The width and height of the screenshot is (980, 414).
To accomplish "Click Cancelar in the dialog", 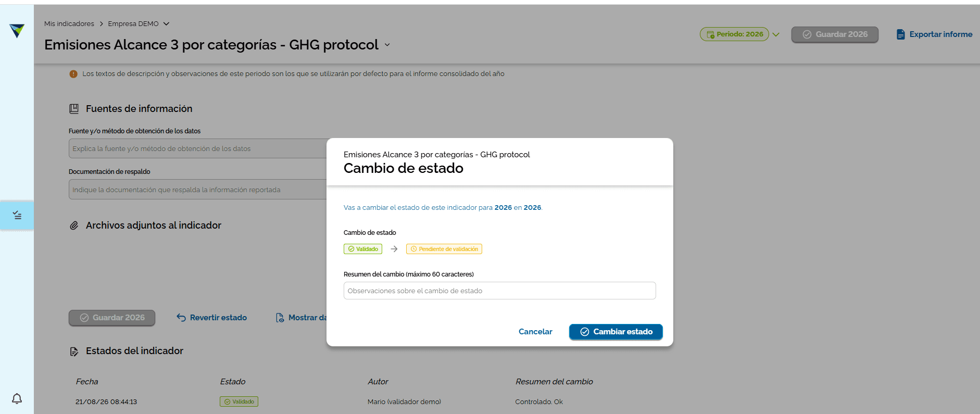I will point(535,332).
